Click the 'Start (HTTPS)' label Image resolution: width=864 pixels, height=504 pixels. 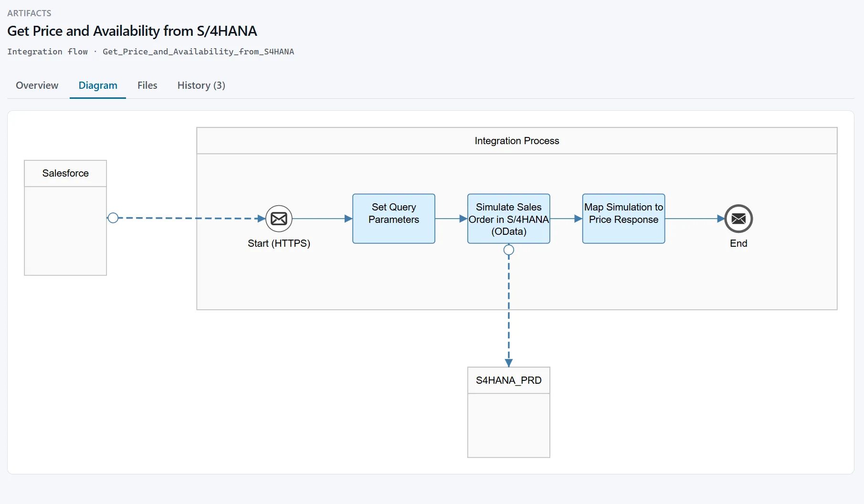pyautogui.click(x=279, y=243)
